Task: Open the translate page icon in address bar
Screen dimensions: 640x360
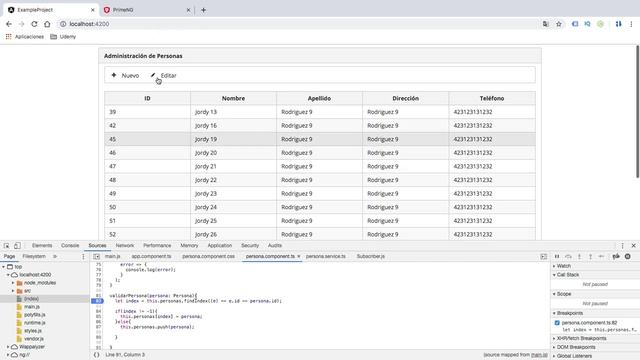Action: pyautogui.click(x=546, y=24)
